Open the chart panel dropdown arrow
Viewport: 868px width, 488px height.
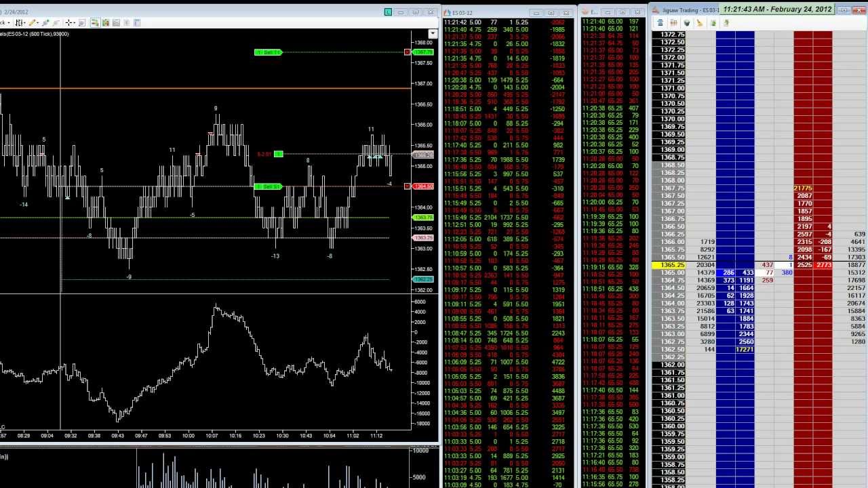coord(433,34)
